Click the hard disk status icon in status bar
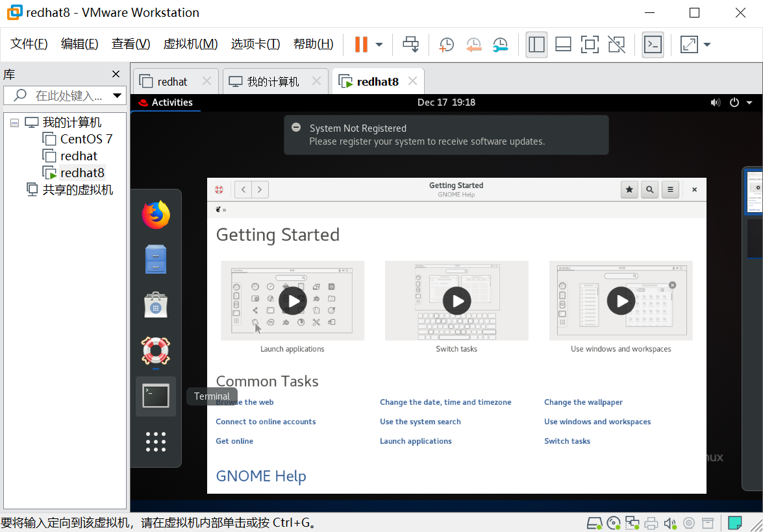 594,524
